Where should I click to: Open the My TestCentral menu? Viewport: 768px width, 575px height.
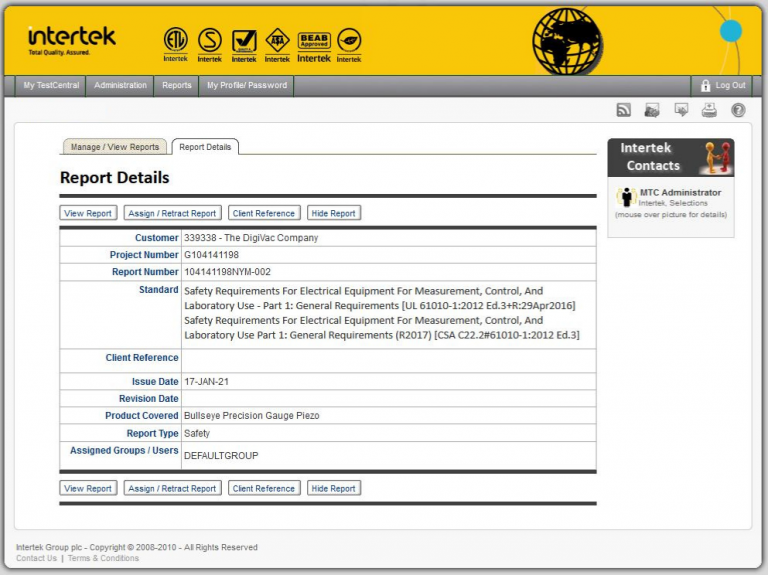(x=51, y=86)
